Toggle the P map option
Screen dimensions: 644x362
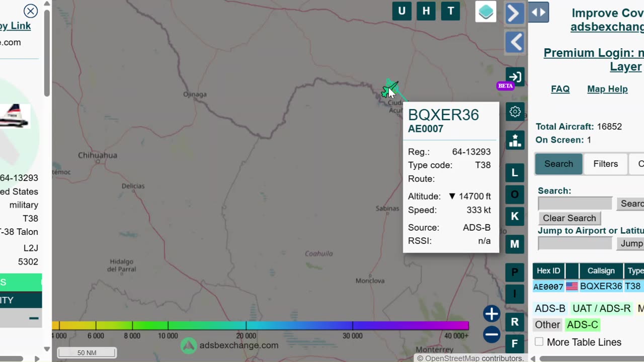(515, 272)
